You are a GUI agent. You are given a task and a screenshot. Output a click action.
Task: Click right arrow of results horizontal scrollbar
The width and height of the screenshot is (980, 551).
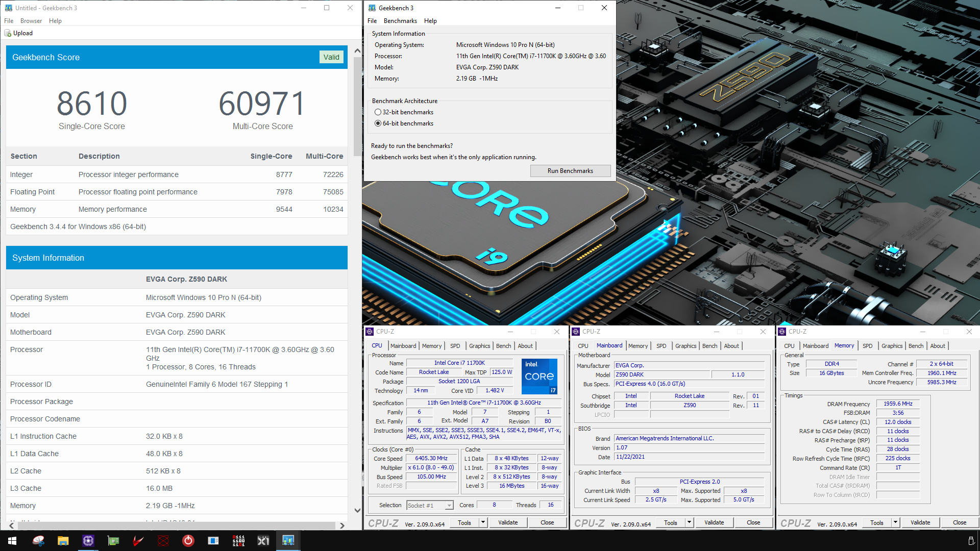tap(342, 525)
